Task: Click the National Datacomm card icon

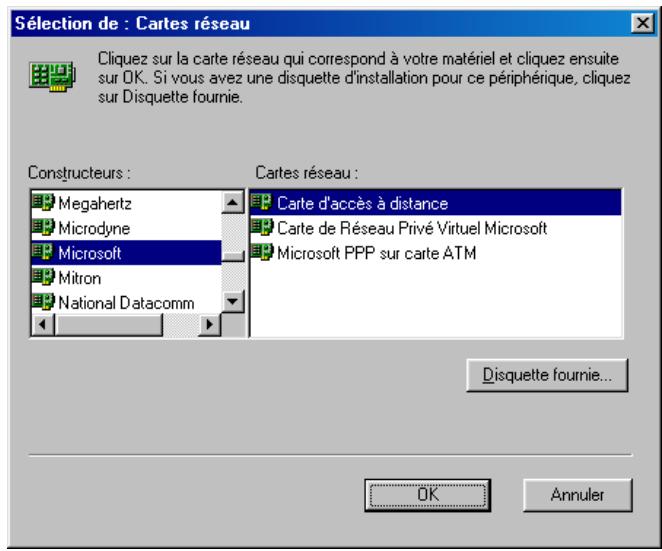Action: tap(43, 301)
